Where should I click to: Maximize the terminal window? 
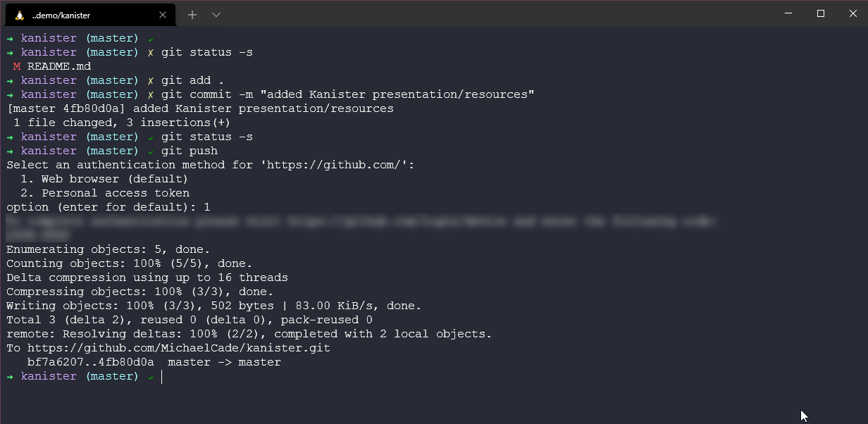pyautogui.click(x=821, y=13)
